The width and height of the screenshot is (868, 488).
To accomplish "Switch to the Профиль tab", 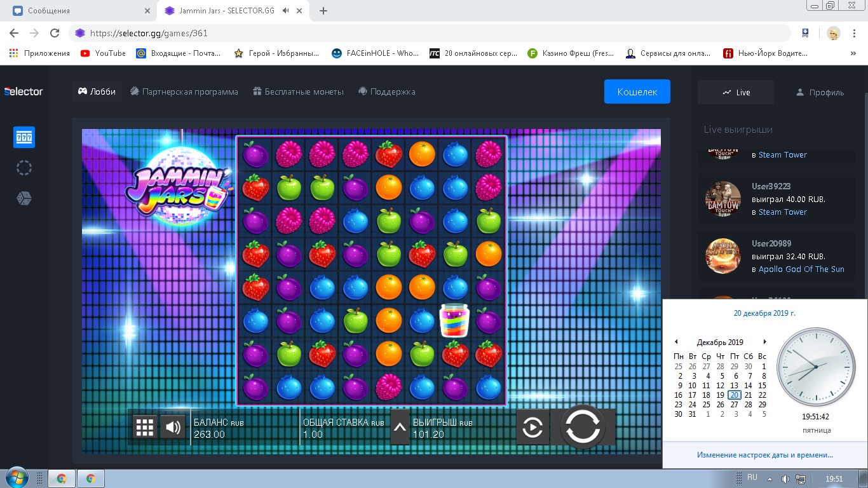I will (820, 92).
